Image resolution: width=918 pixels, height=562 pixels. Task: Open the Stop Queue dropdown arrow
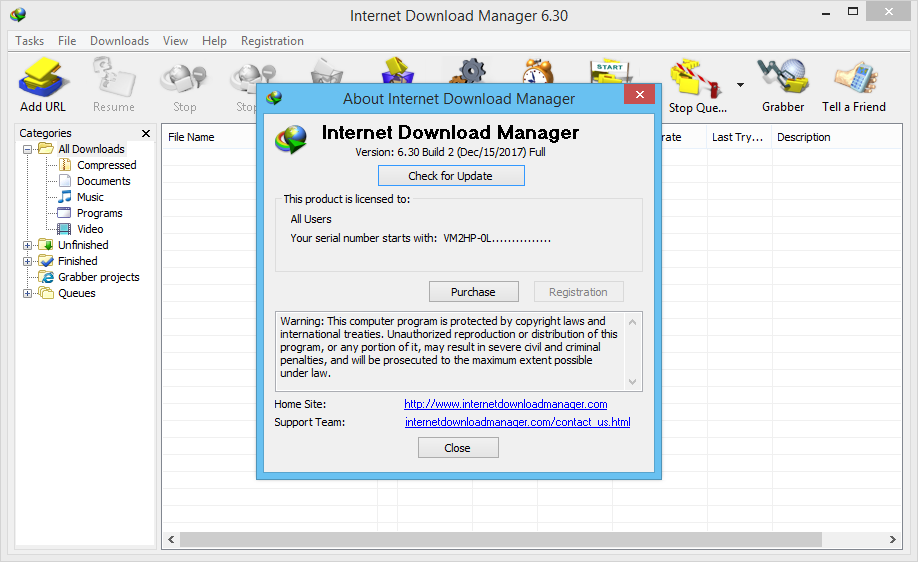point(740,85)
